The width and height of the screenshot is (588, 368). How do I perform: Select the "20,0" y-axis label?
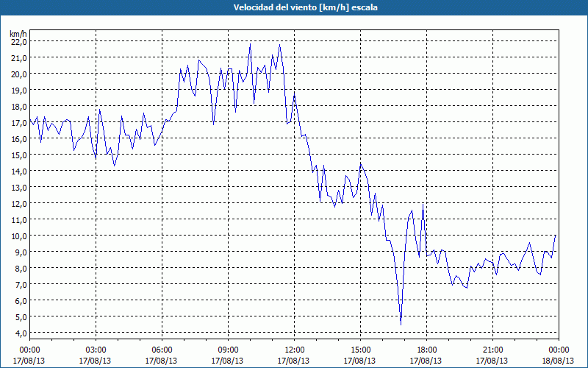pos(19,74)
